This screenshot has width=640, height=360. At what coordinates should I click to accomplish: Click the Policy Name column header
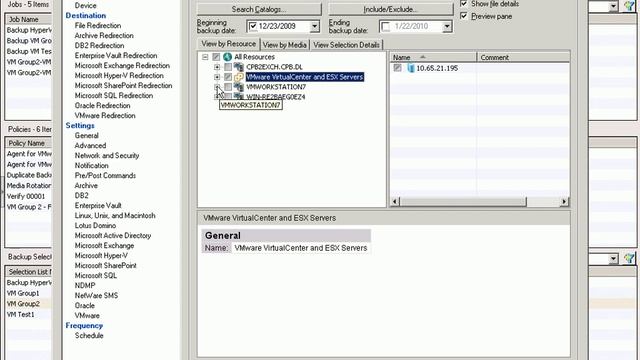28,143
